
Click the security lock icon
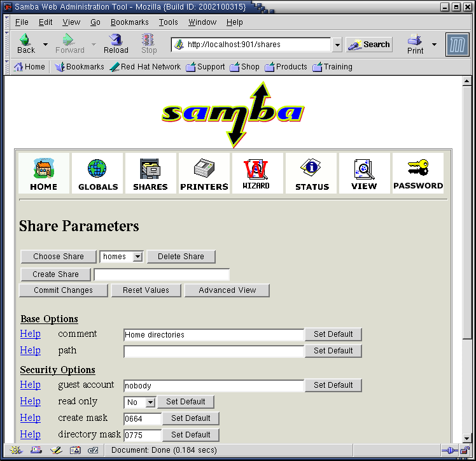(465, 450)
